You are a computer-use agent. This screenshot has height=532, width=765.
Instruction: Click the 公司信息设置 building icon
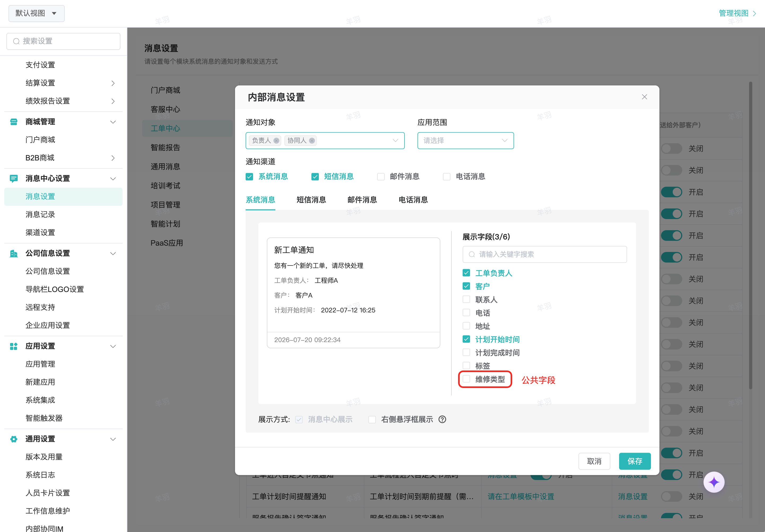pos(14,254)
